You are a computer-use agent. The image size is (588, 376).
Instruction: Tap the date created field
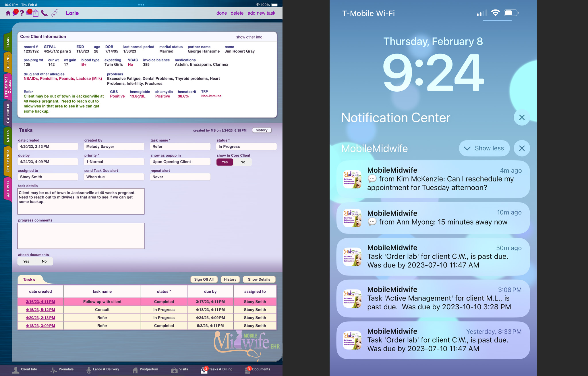coord(48,146)
